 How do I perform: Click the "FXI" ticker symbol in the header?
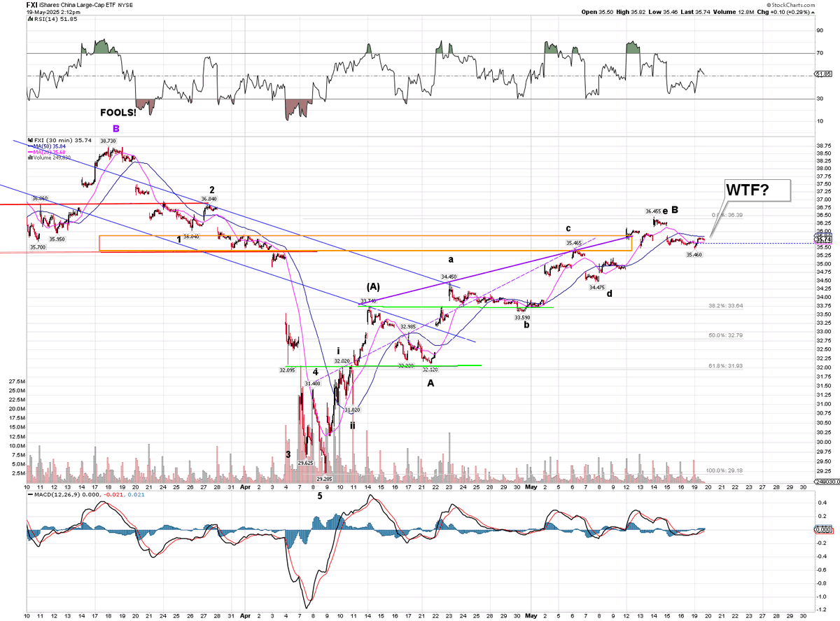point(32,4)
